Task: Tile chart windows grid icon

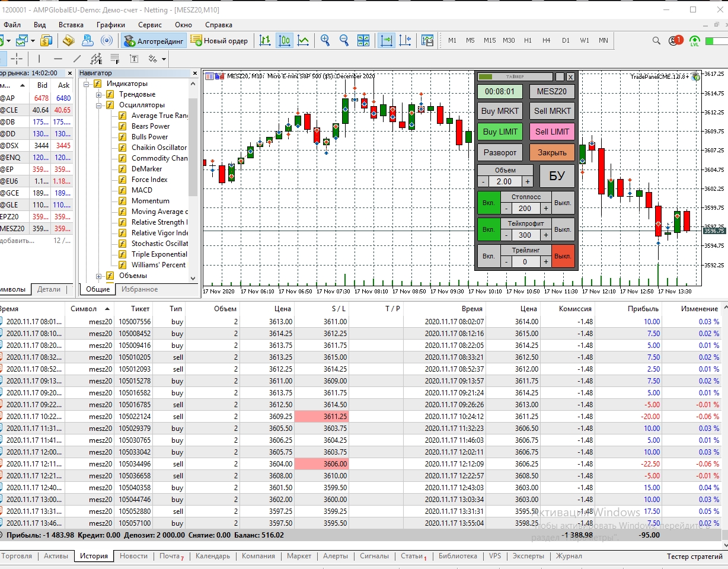Action: (363, 41)
